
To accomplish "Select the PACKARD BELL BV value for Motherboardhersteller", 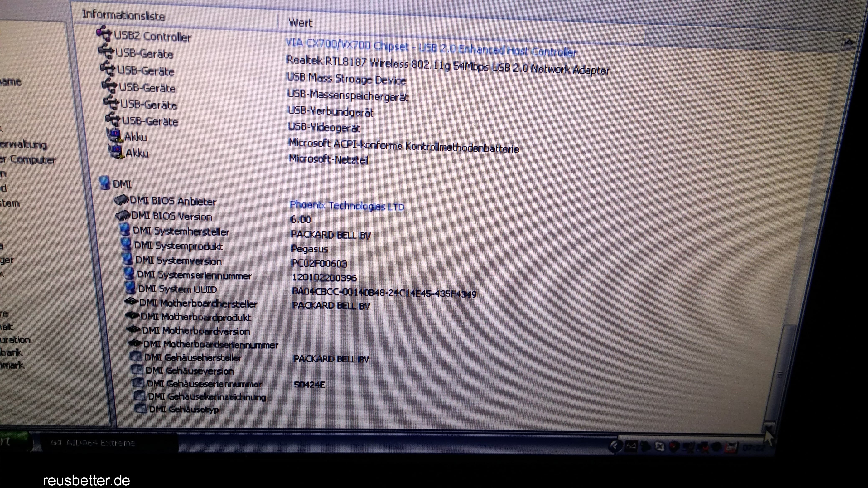I will [x=331, y=306].
